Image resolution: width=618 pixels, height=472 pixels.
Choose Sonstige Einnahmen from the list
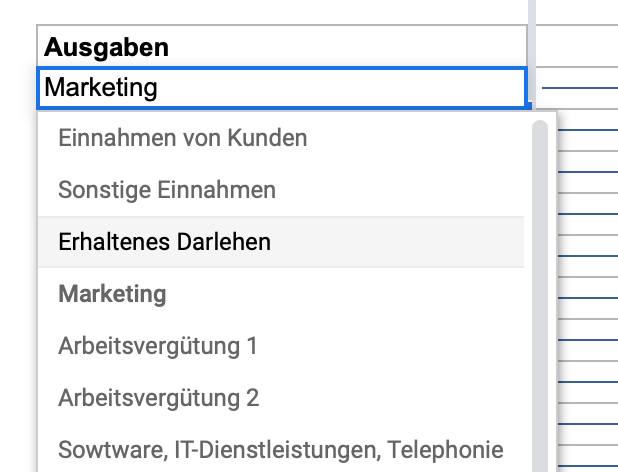tap(167, 190)
